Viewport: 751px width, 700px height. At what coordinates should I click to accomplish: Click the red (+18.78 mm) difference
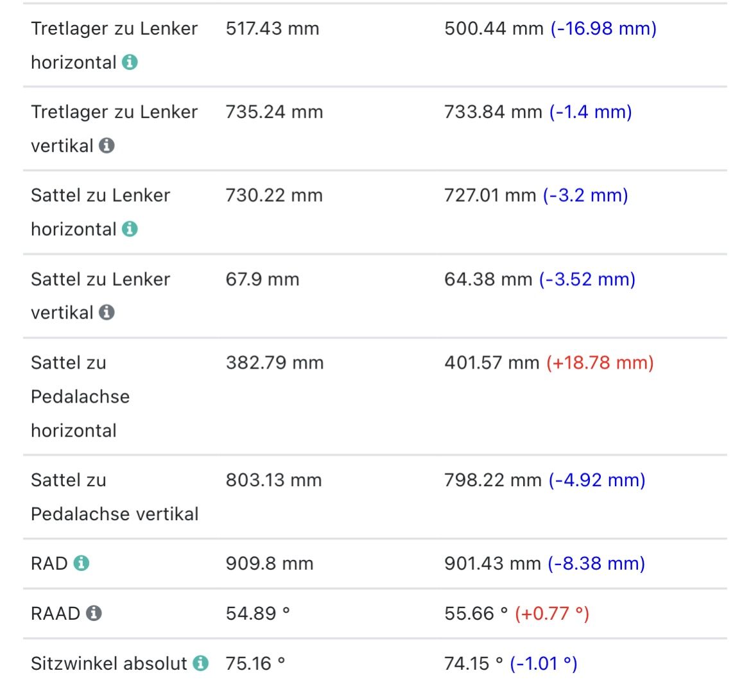pyautogui.click(x=600, y=363)
